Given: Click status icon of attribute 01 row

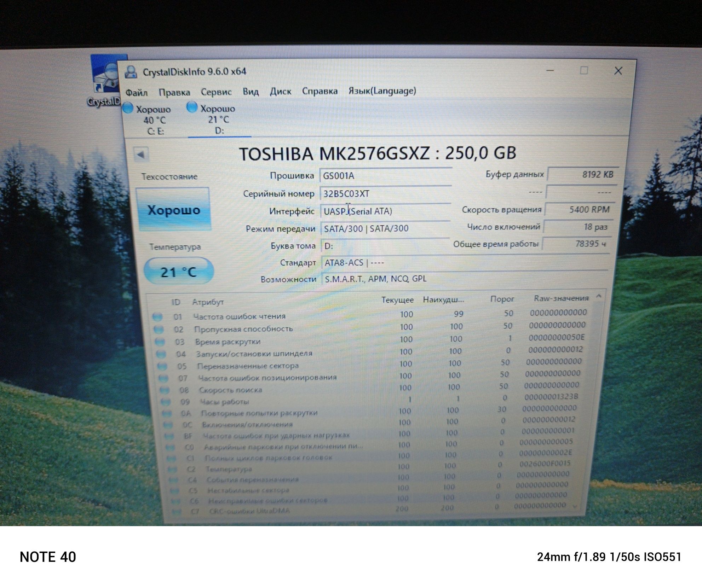Looking at the screenshot, I should click(x=157, y=317).
